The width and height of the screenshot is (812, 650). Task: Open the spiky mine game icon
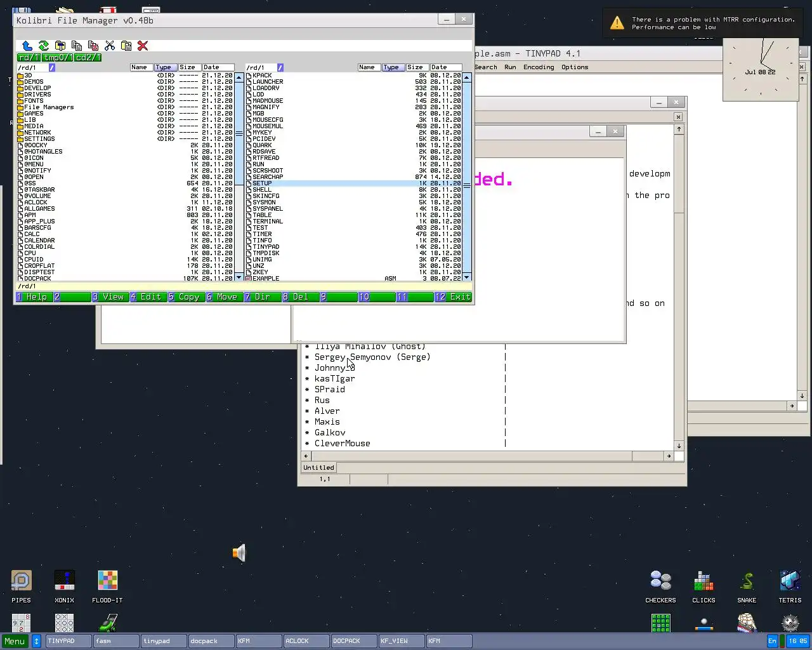point(790,623)
